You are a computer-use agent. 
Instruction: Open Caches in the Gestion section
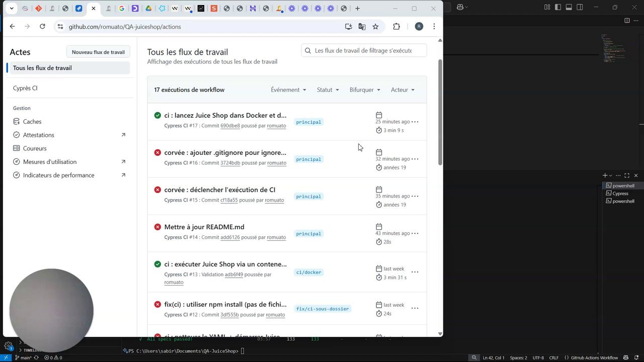pos(32,122)
